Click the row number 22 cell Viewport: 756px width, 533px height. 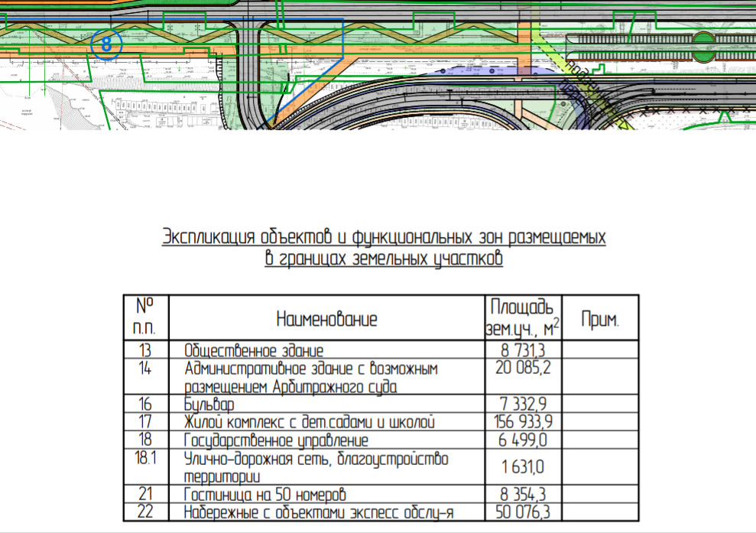coord(145,512)
